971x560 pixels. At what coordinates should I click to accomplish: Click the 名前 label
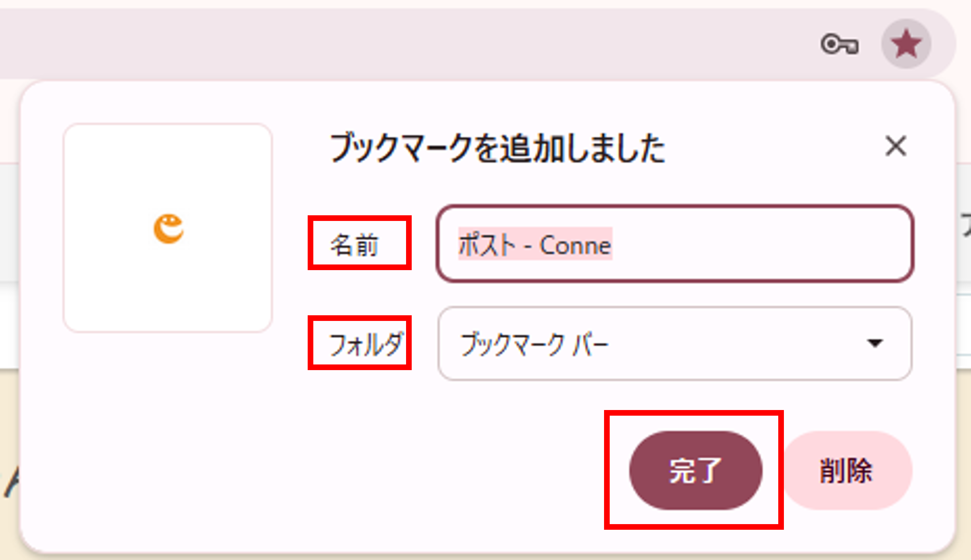point(355,245)
